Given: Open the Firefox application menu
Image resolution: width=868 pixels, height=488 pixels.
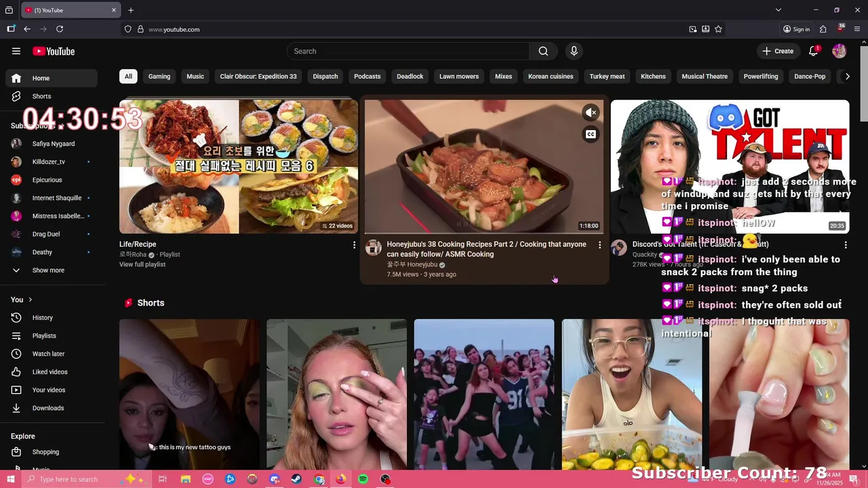Looking at the screenshot, I should [858, 29].
